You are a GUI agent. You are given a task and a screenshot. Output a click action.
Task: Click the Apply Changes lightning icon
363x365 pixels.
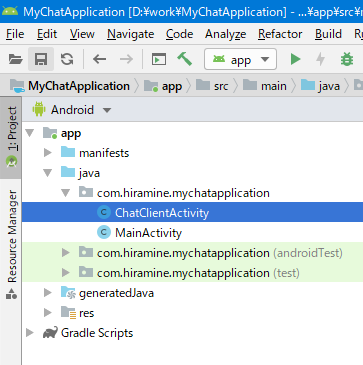[320, 59]
